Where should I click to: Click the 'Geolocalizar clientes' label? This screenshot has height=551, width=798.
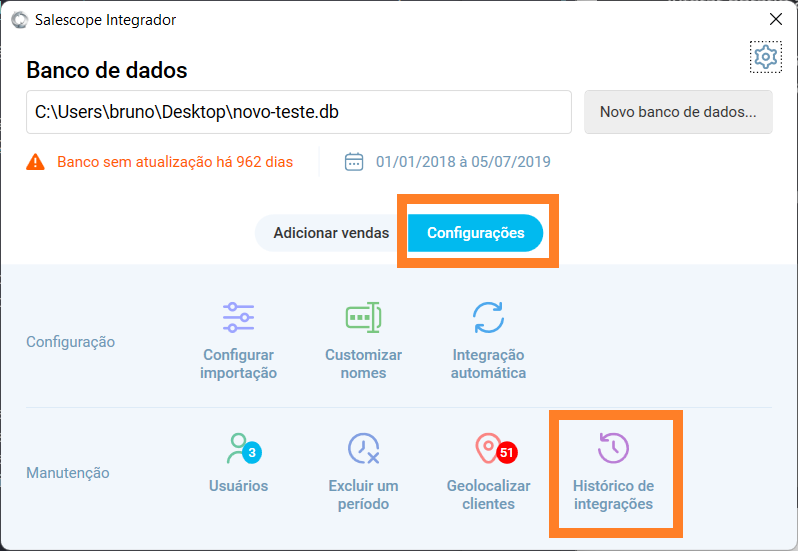[489, 495]
